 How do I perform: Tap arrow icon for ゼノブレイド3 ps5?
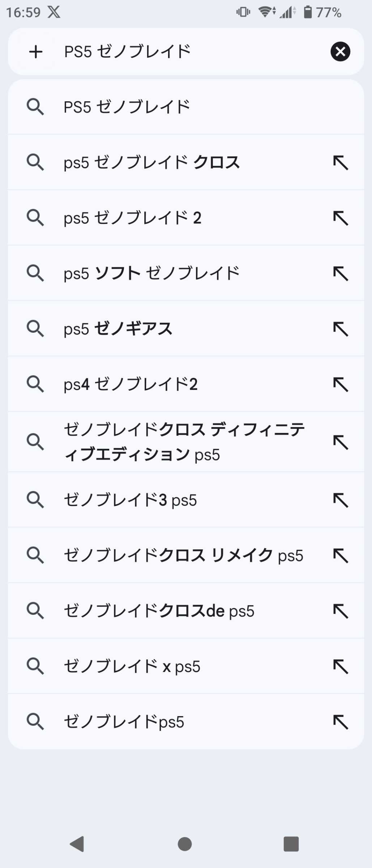pos(341,500)
